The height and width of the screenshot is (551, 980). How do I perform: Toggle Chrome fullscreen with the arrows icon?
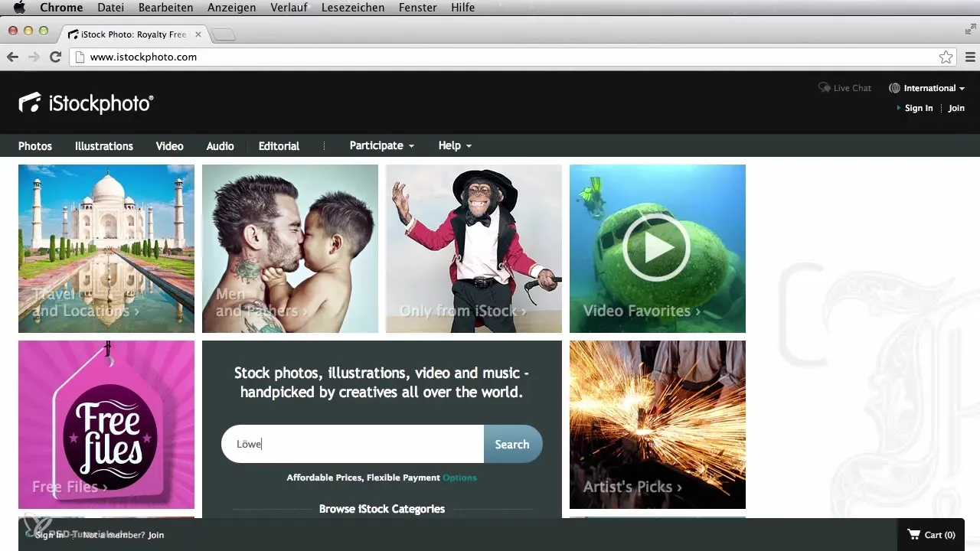(x=970, y=30)
